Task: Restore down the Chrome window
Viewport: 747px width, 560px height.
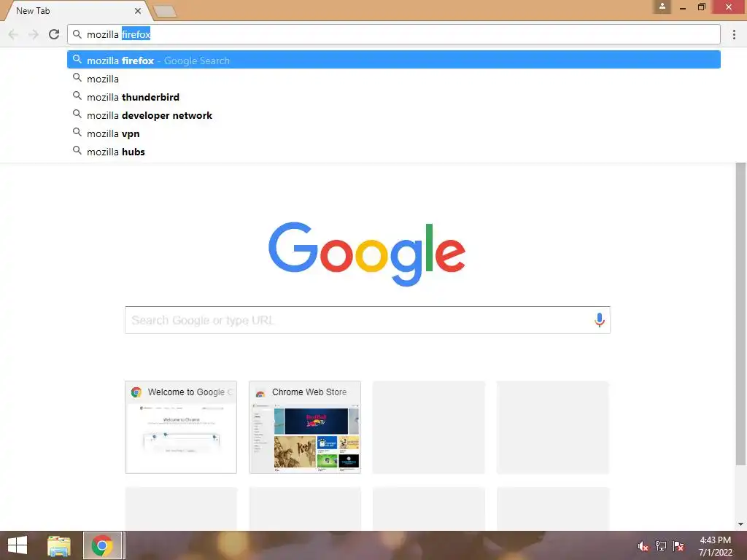Action: (702, 7)
